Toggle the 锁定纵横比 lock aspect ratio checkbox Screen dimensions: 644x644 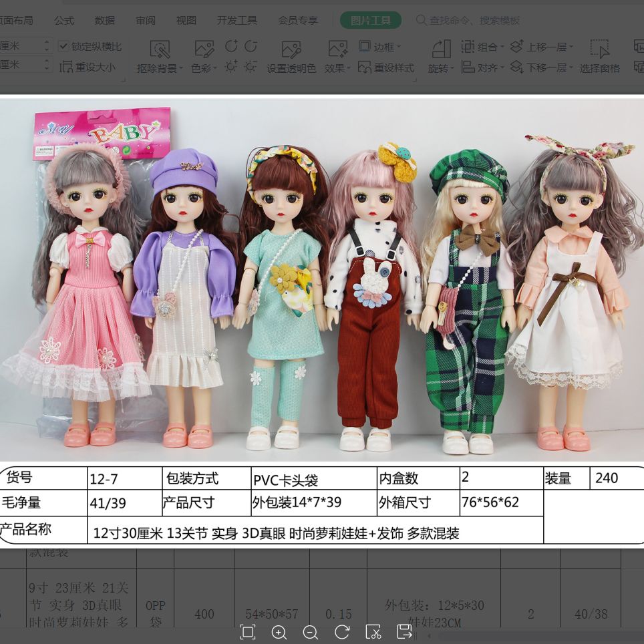pos(63,46)
